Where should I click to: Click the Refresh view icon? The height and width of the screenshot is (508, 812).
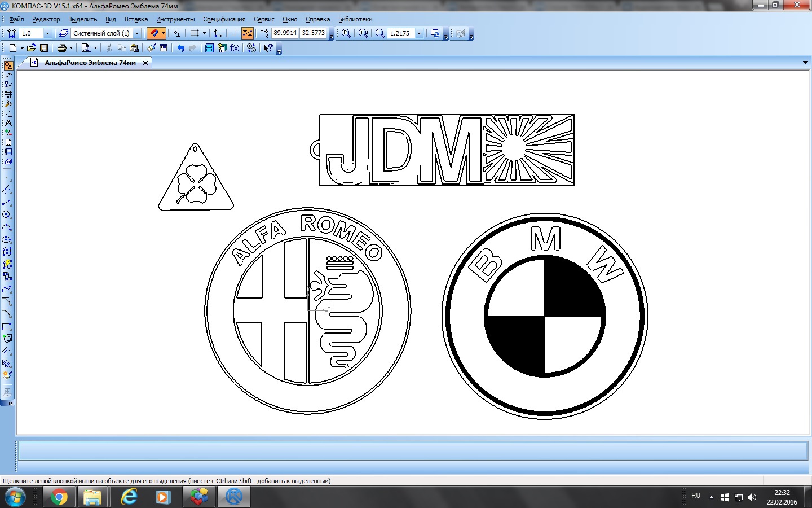pyautogui.click(x=435, y=33)
